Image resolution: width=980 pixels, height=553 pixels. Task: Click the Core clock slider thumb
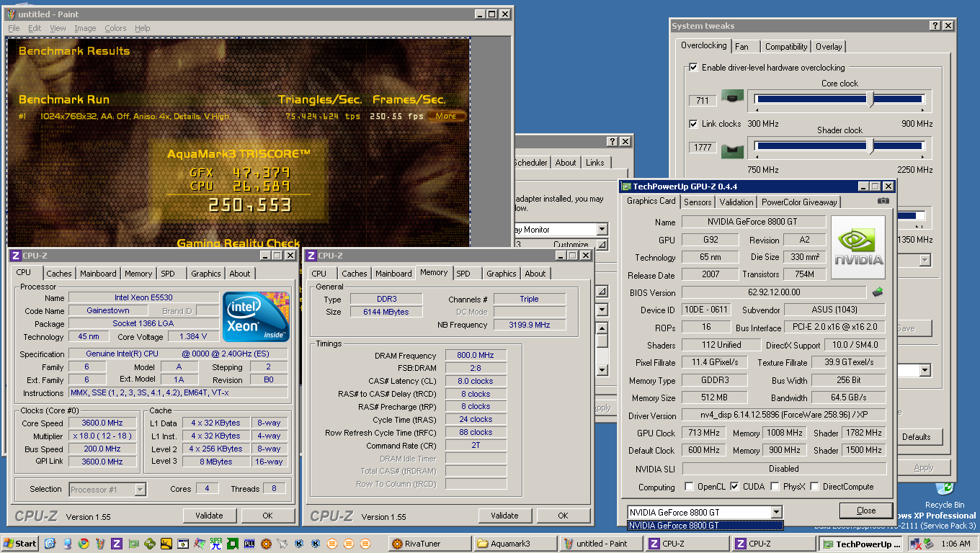871,99
